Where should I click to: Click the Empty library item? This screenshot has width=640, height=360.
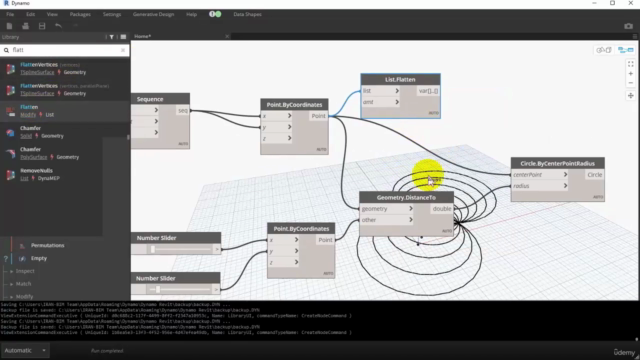(x=39, y=258)
